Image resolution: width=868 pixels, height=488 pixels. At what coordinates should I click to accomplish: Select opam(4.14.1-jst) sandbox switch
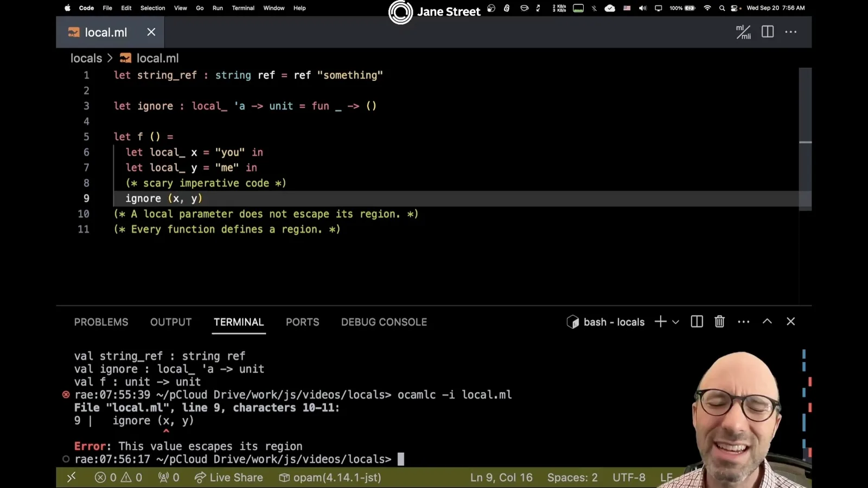pyautogui.click(x=330, y=478)
